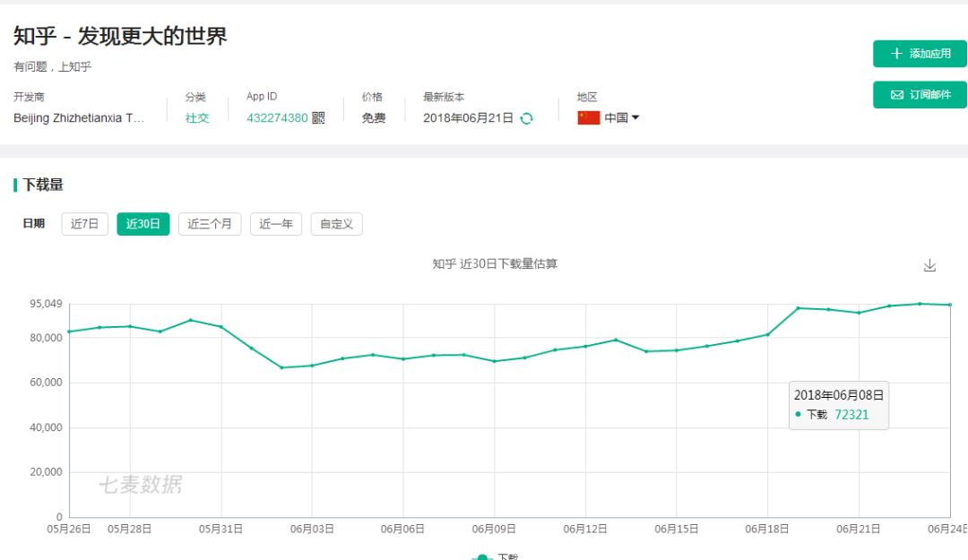
Task: Click the tooltip value 72321
Action: point(851,415)
